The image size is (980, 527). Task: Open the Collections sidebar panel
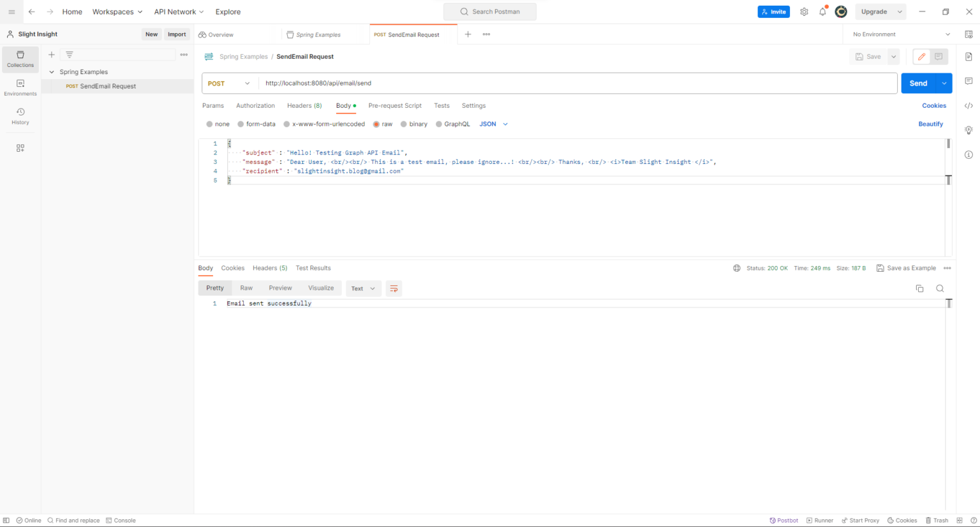coord(20,59)
